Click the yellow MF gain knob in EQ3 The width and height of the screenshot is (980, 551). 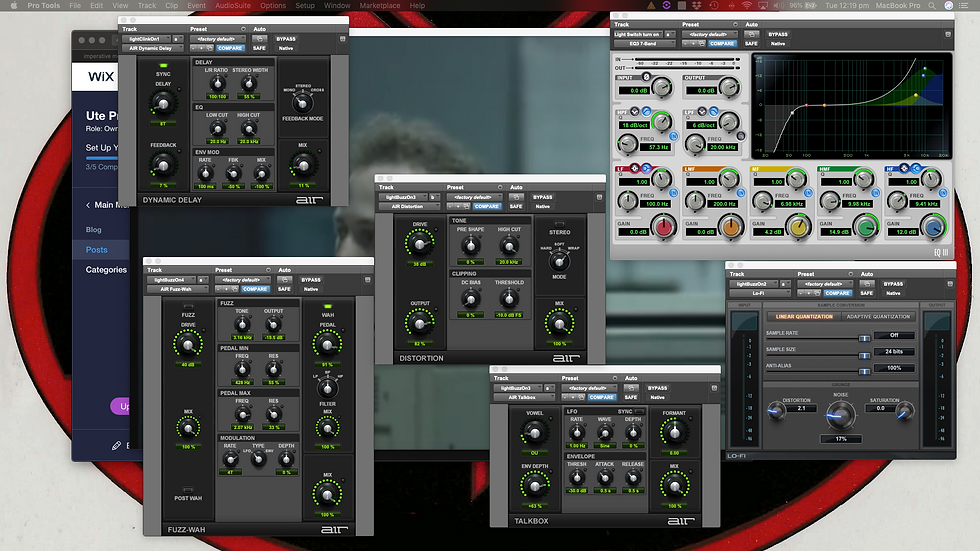(x=798, y=227)
